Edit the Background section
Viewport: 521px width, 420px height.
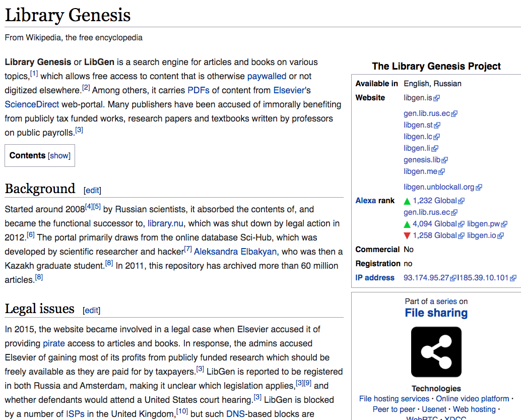(92, 190)
